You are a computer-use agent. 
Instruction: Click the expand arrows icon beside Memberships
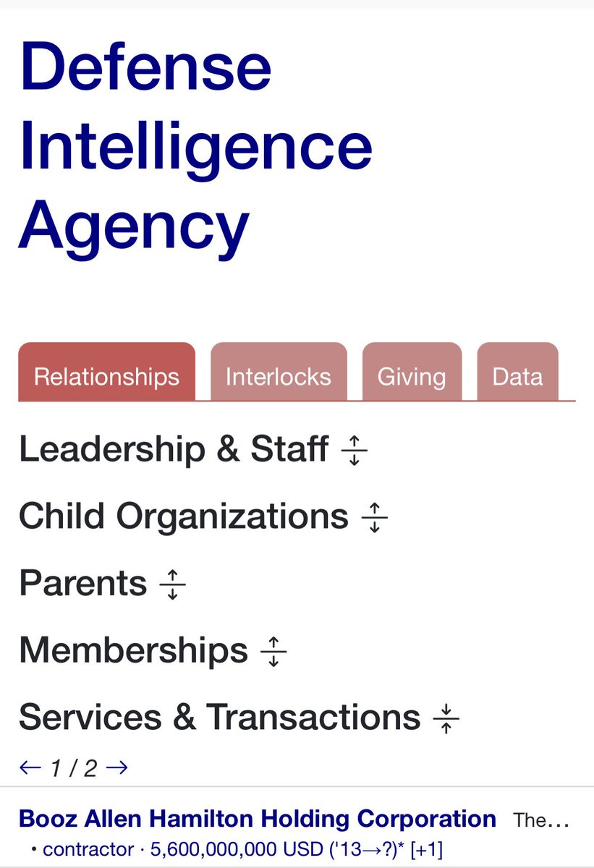(x=273, y=651)
